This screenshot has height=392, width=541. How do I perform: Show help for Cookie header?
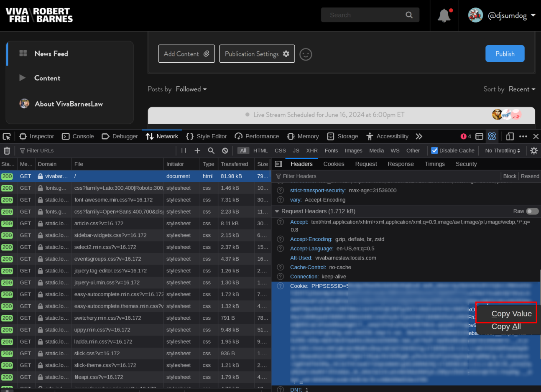(x=281, y=286)
